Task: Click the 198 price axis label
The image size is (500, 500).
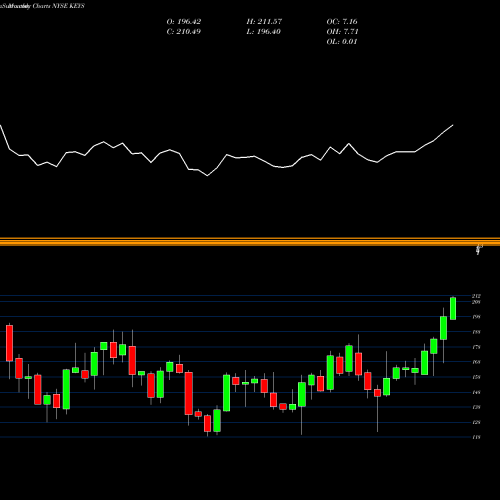Action: click(476, 317)
